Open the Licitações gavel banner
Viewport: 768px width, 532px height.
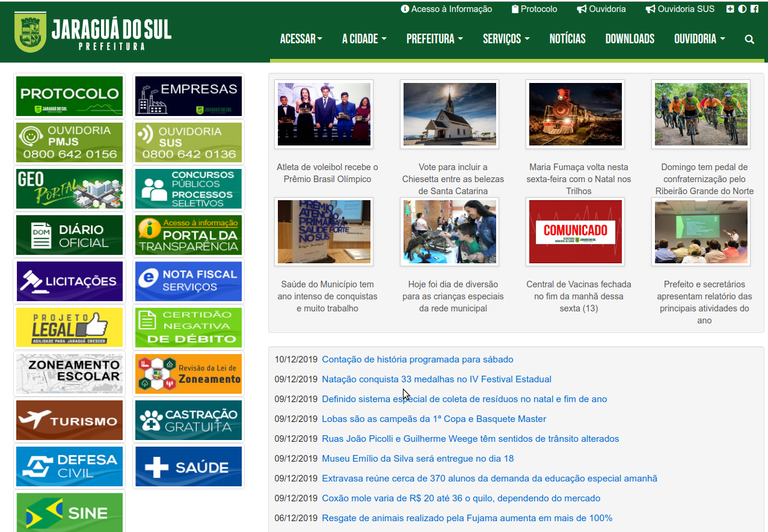pyautogui.click(x=69, y=281)
